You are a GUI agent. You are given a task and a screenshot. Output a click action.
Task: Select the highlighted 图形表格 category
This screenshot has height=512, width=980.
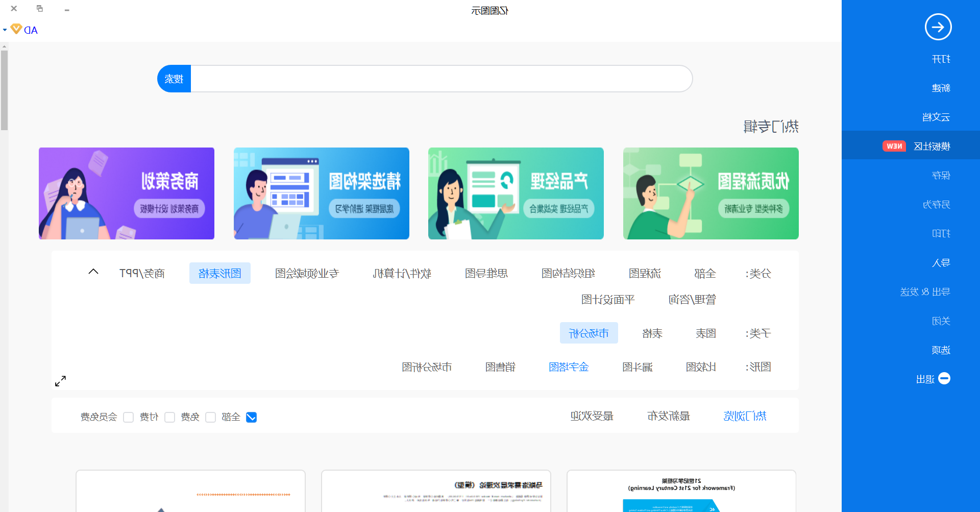[x=220, y=274]
